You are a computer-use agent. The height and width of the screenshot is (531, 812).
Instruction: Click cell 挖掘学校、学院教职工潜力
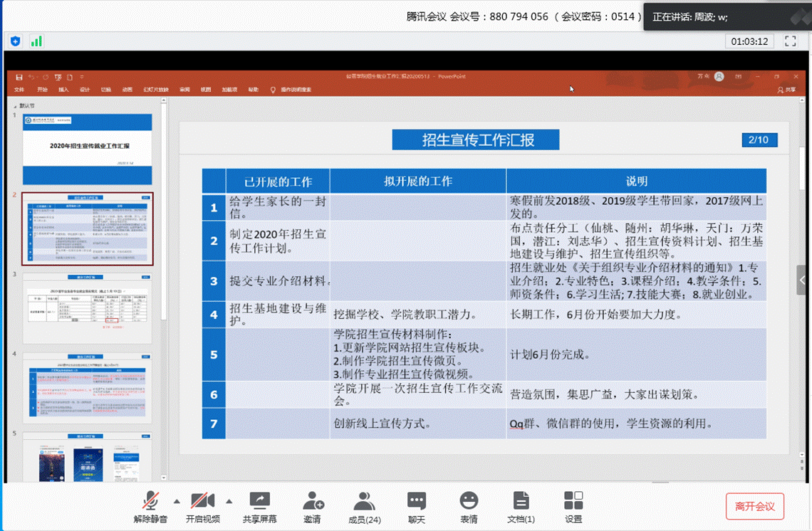pyautogui.click(x=418, y=315)
